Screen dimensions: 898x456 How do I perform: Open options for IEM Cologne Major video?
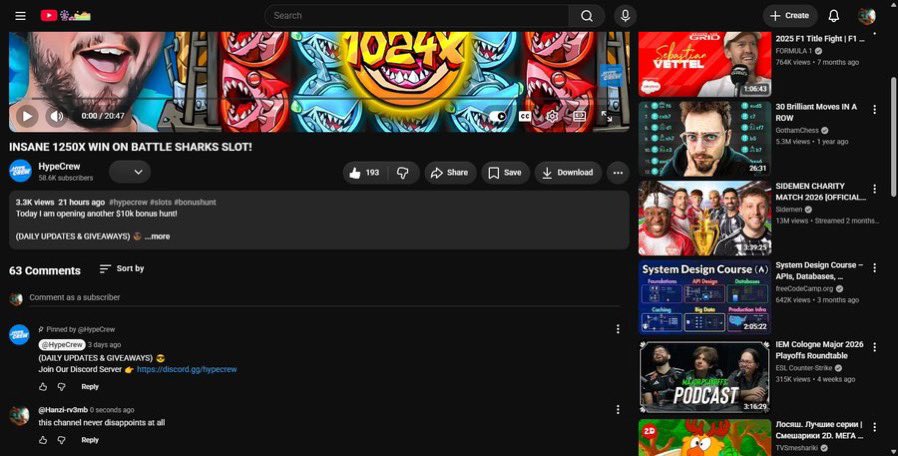[x=874, y=347]
